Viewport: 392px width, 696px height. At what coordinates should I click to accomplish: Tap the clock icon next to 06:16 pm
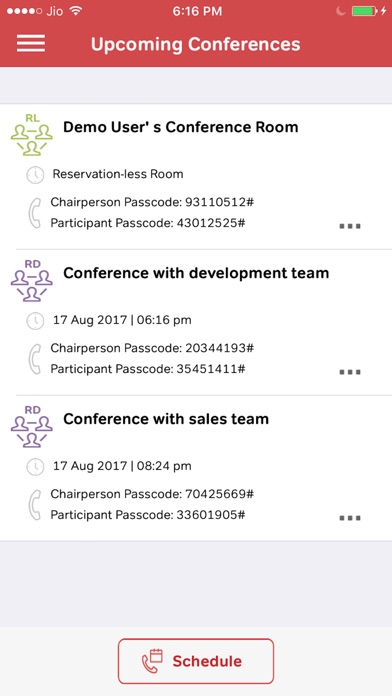[35, 320]
